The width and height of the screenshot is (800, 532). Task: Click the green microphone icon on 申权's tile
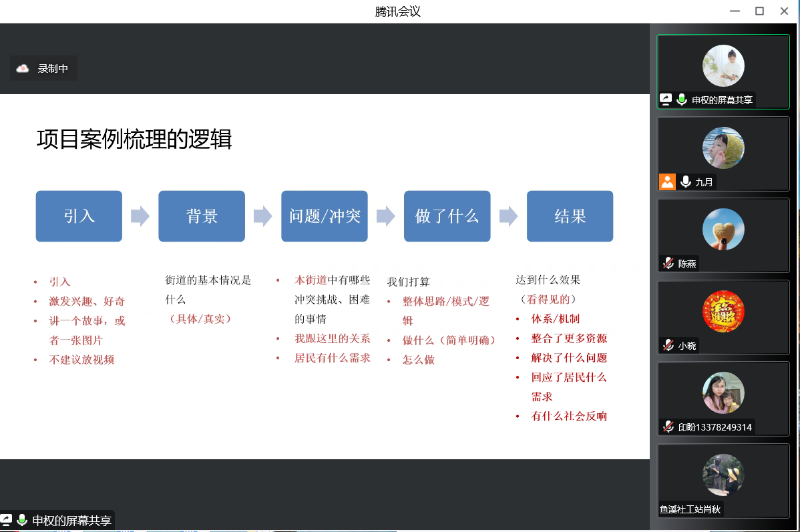click(x=682, y=99)
